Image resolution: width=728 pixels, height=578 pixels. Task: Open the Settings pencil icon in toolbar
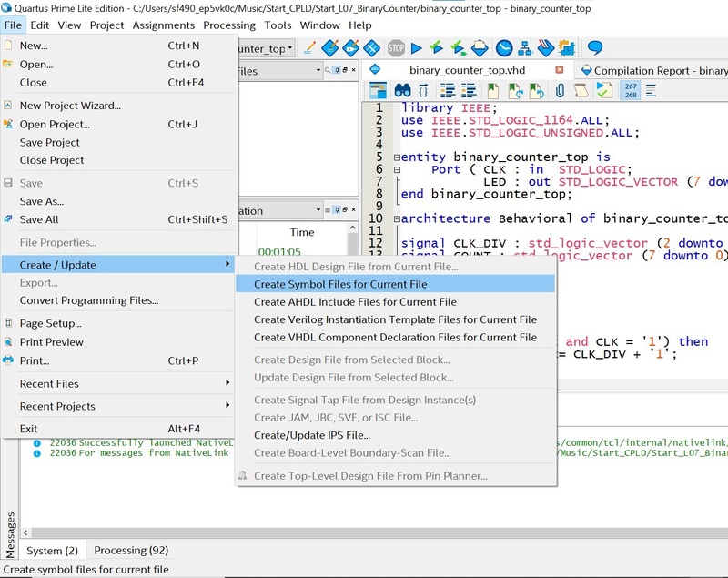tap(309, 48)
